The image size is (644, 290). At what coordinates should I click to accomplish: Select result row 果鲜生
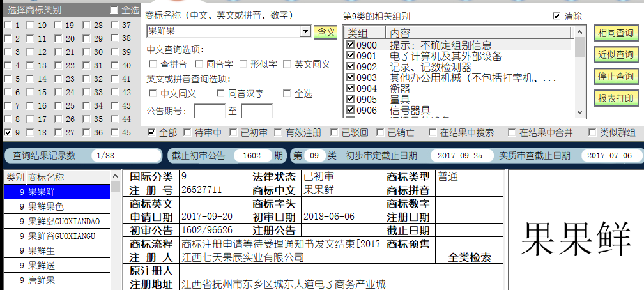pyautogui.click(x=57, y=251)
